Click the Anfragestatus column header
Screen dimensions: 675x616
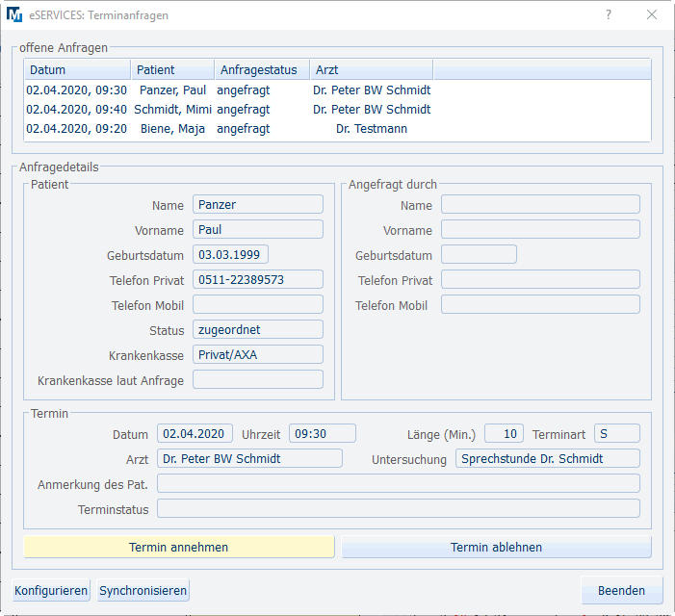(x=261, y=70)
